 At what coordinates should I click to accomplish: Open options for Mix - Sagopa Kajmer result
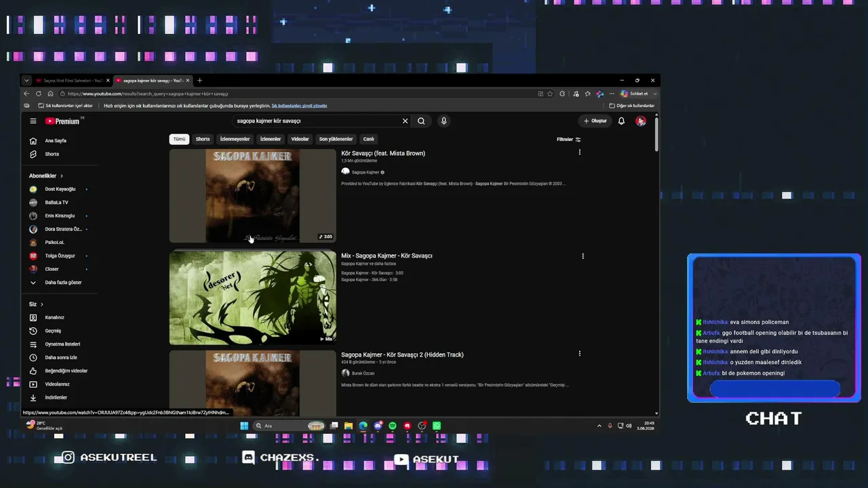coord(583,256)
